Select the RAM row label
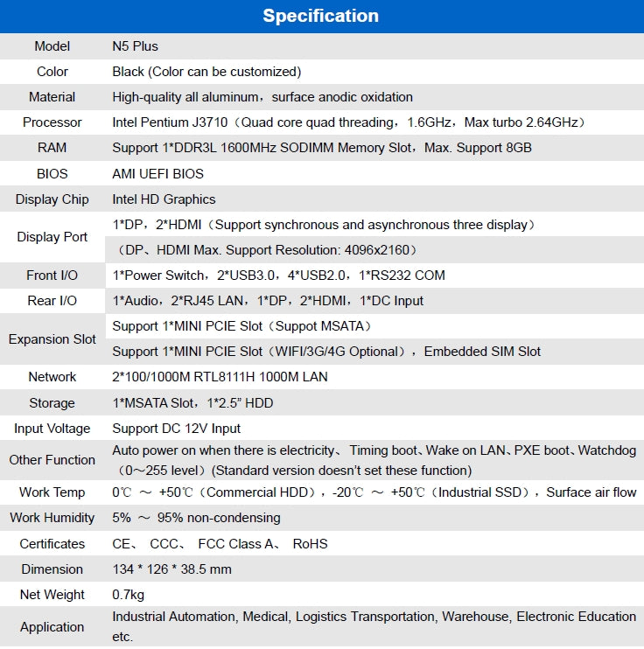 52,148
